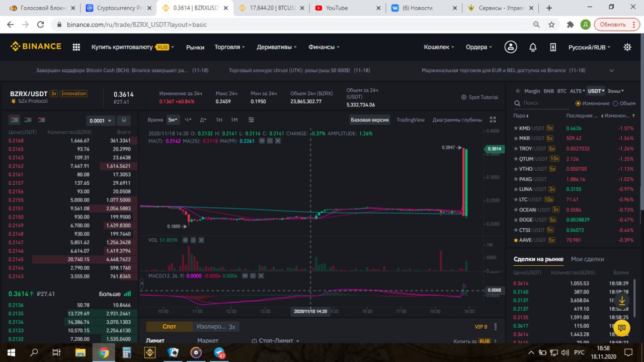Open Торговля menu
This screenshot has height=362, width=644.
[229, 47]
